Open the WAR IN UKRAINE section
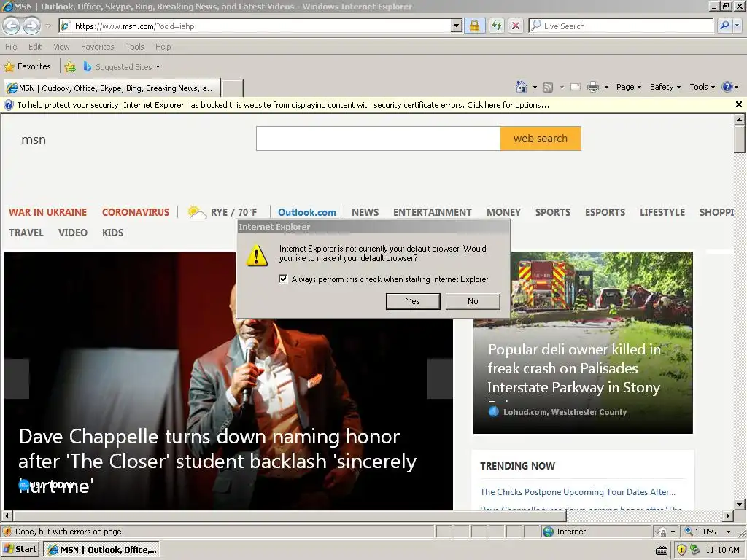The height and width of the screenshot is (560, 747). click(x=47, y=212)
